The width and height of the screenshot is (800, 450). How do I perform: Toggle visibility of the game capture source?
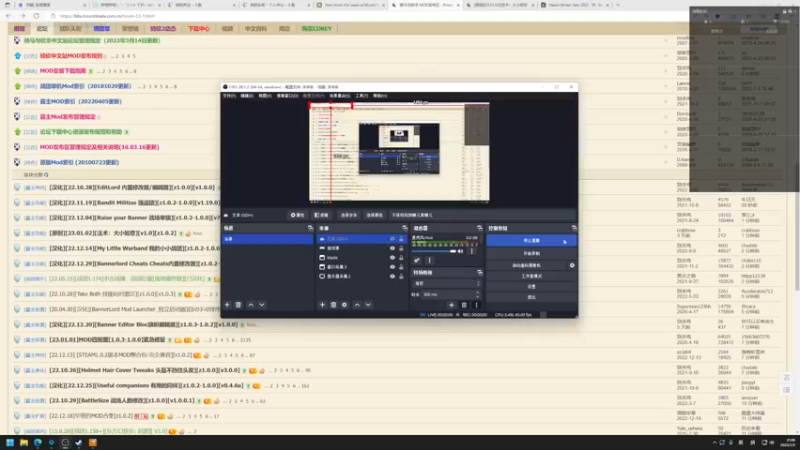click(392, 248)
